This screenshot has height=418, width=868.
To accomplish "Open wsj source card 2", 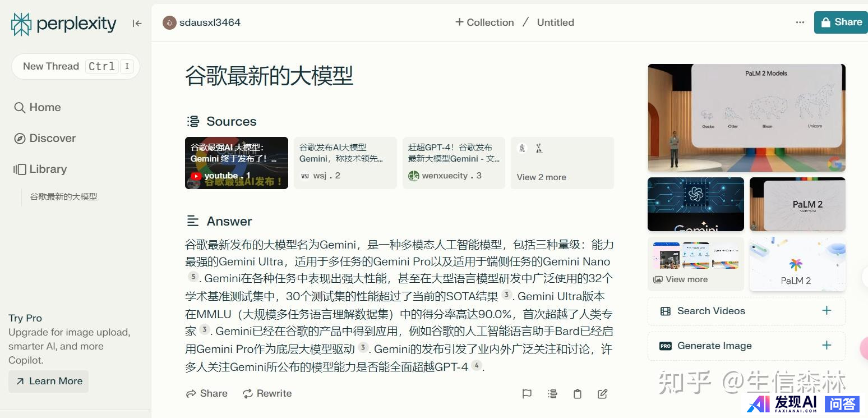I will pos(345,163).
